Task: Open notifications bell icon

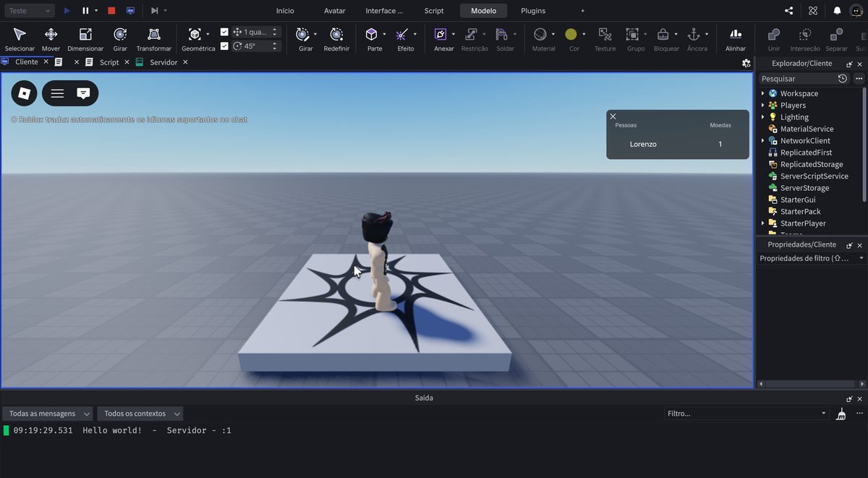Action: pos(837,11)
